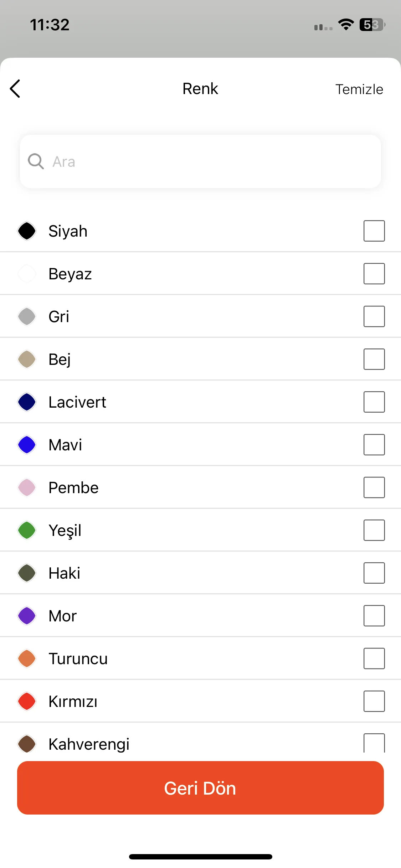The image size is (401, 868).
Task: Check the Beyaz checkbox
Action: coord(374,274)
